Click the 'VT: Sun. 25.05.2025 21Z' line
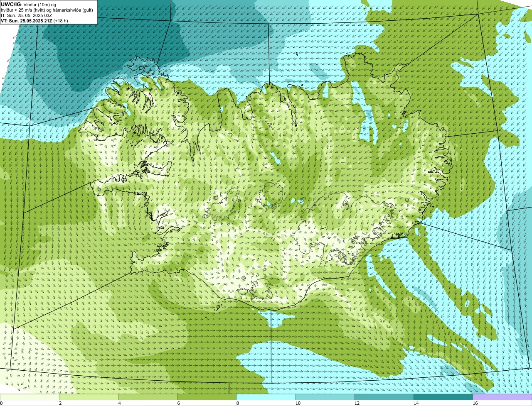 [27, 21]
